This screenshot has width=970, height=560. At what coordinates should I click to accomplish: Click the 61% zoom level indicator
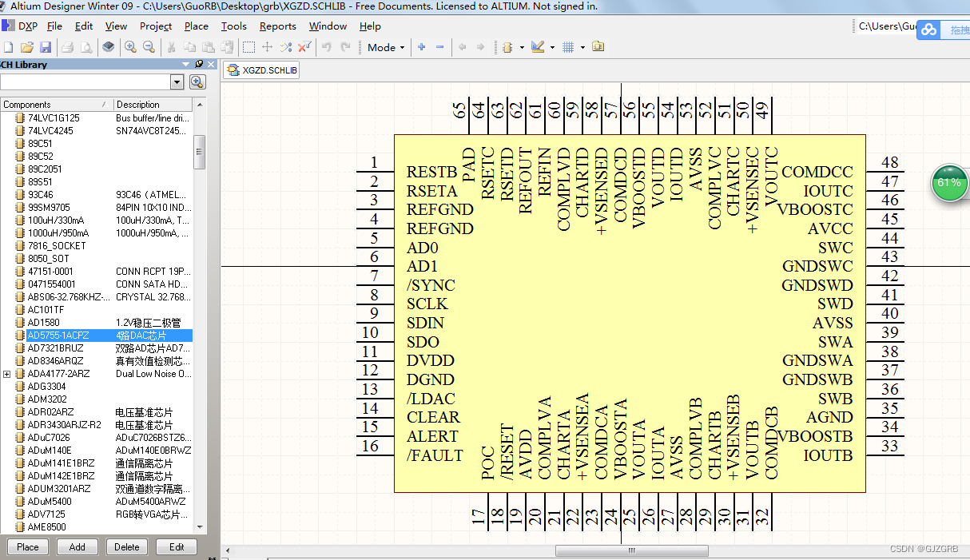(x=948, y=183)
